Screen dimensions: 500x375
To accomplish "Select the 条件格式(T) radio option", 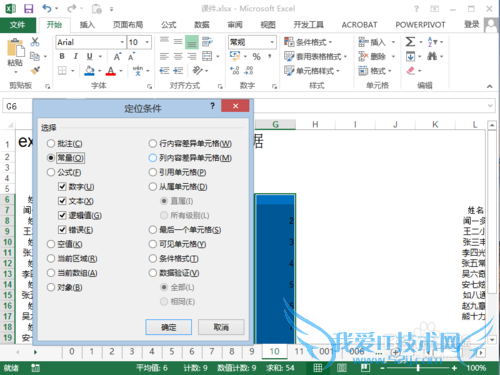I will 153,259.
